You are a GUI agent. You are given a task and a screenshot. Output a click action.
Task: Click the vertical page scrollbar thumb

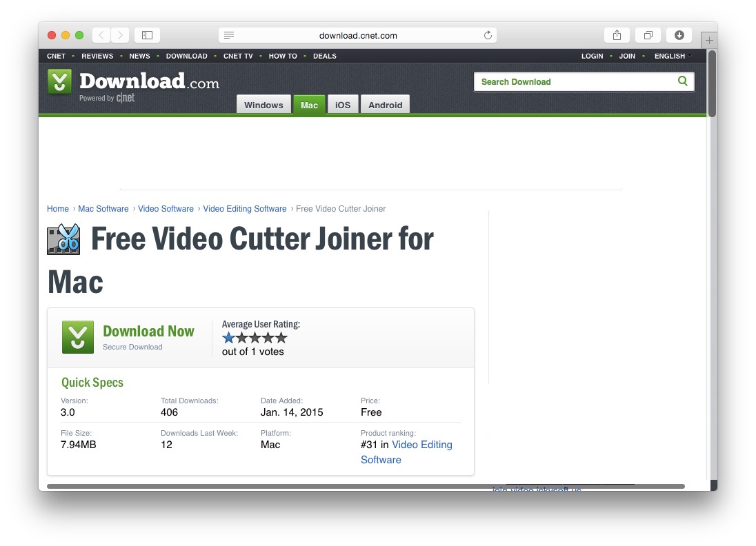tap(712, 83)
